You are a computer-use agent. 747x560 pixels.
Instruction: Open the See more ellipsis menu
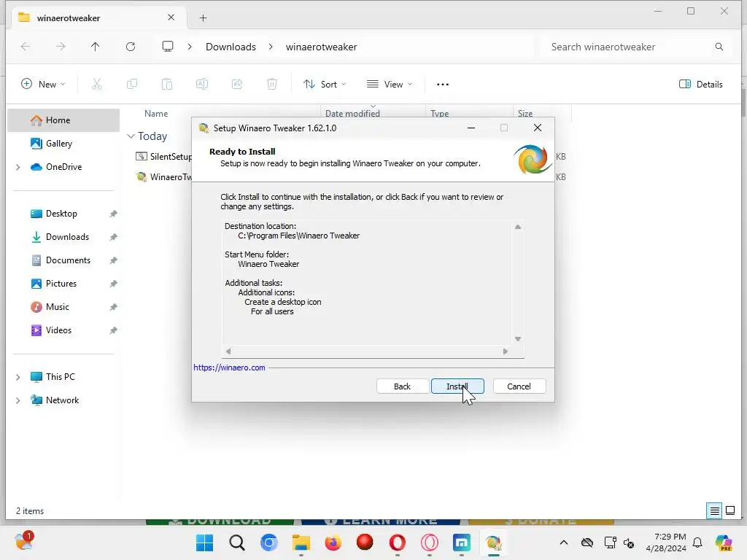(443, 85)
